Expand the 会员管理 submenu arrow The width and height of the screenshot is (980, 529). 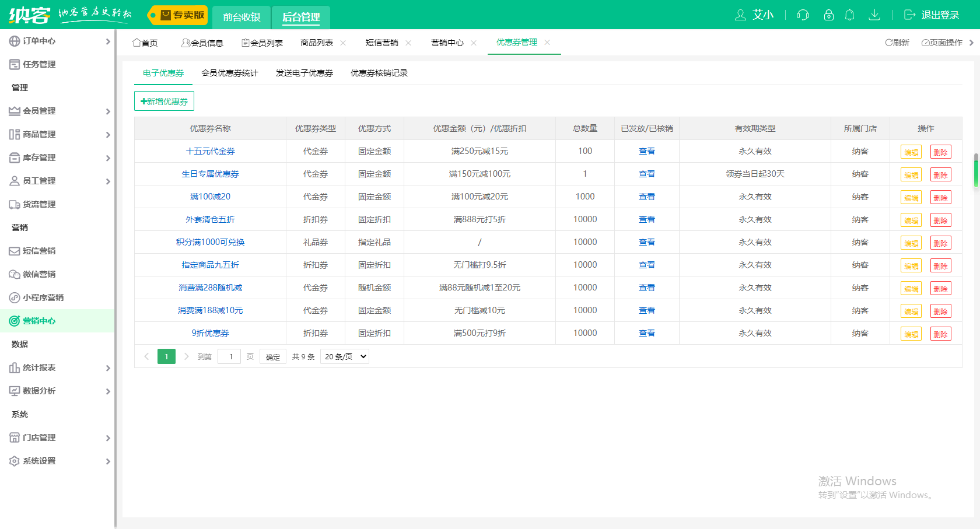(108, 111)
